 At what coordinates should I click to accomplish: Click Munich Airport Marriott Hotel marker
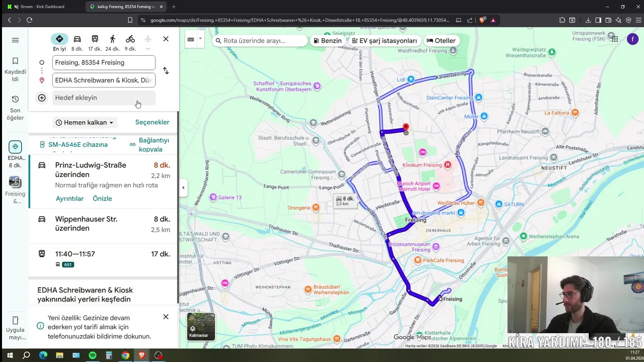coord(436,186)
